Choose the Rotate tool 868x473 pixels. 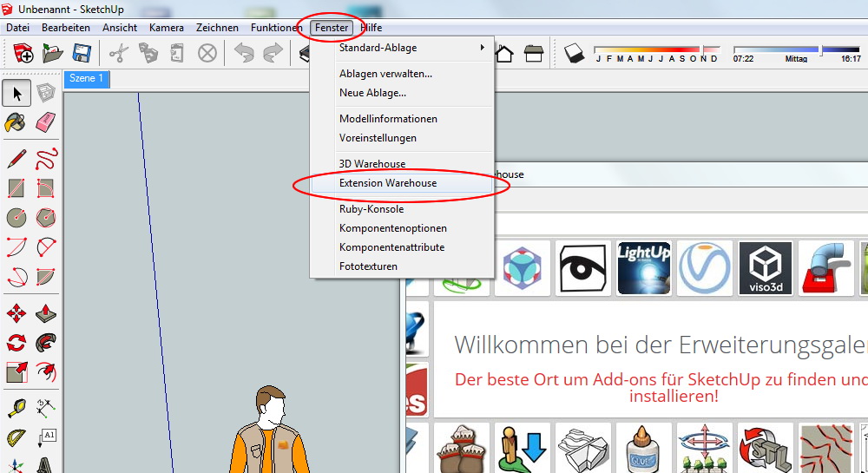click(x=16, y=343)
